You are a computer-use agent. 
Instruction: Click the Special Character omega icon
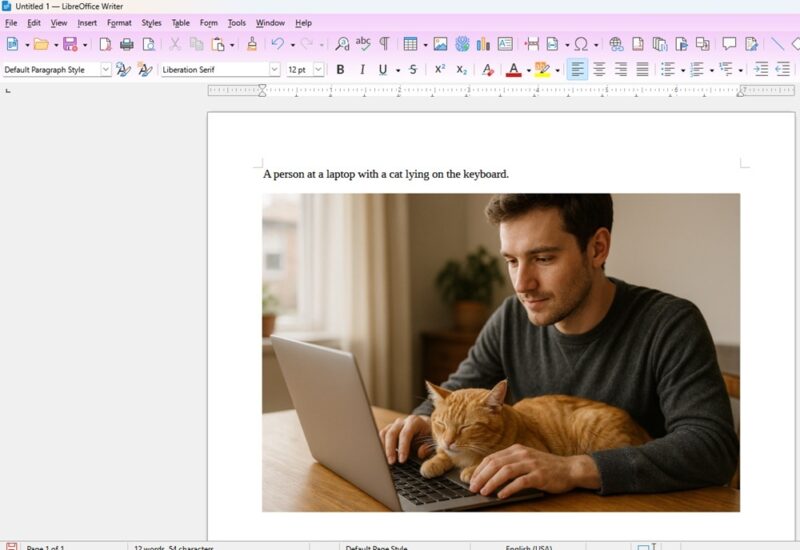[x=581, y=44]
